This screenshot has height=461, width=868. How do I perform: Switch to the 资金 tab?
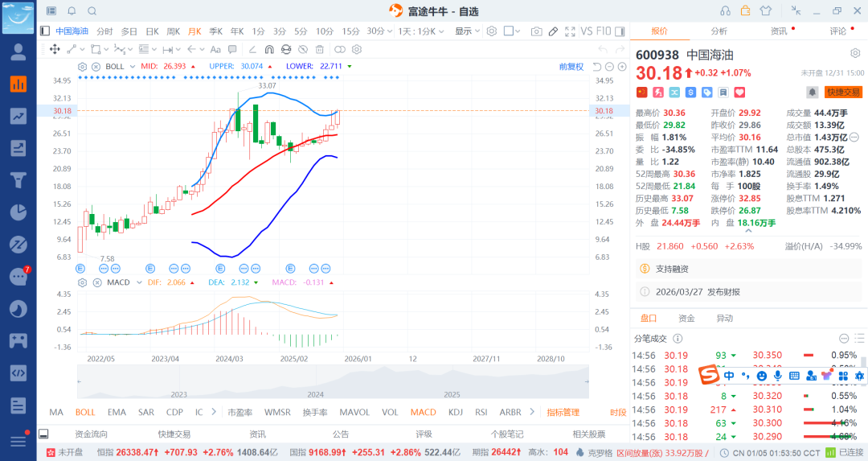click(x=686, y=318)
